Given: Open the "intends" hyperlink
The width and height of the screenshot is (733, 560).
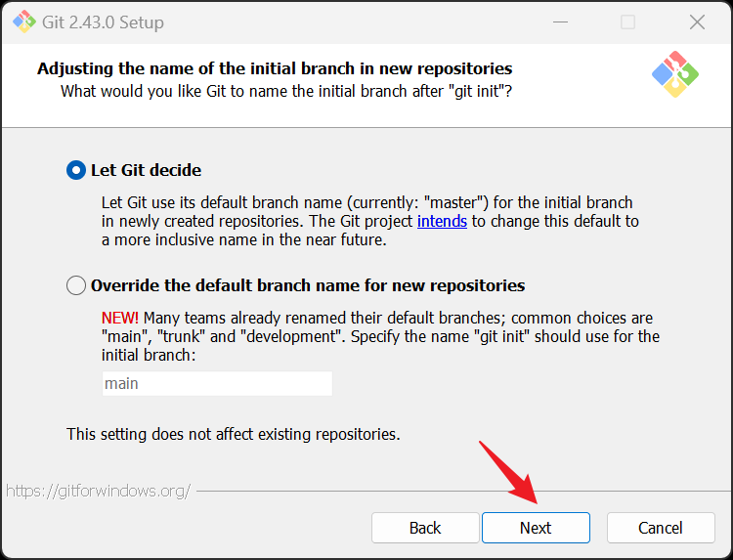Looking at the screenshot, I should [x=442, y=221].
